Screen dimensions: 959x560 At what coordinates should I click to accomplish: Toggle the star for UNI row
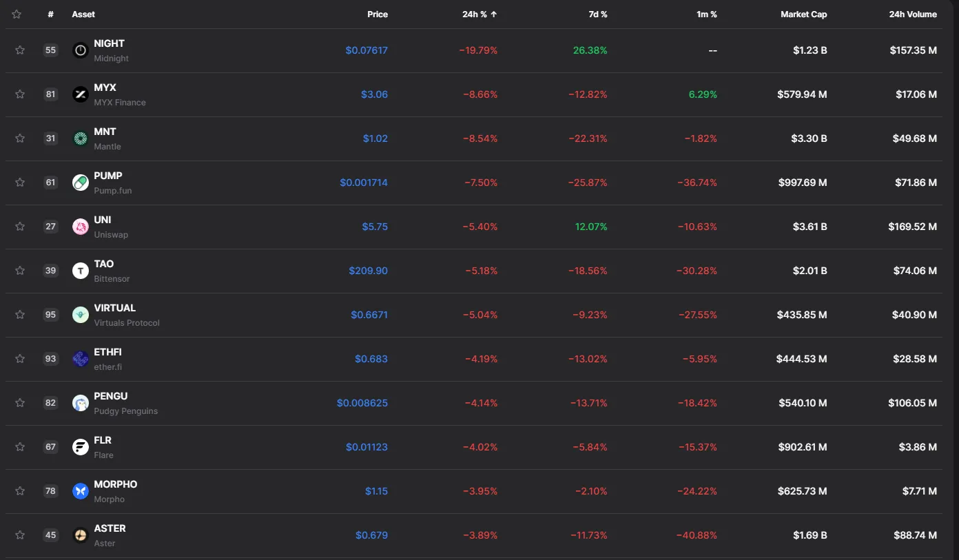(20, 227)
